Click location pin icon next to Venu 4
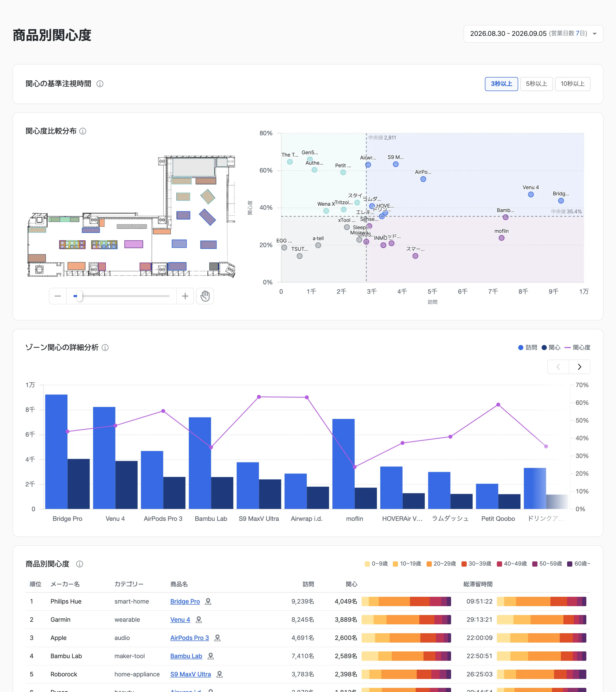 [199, 620]
